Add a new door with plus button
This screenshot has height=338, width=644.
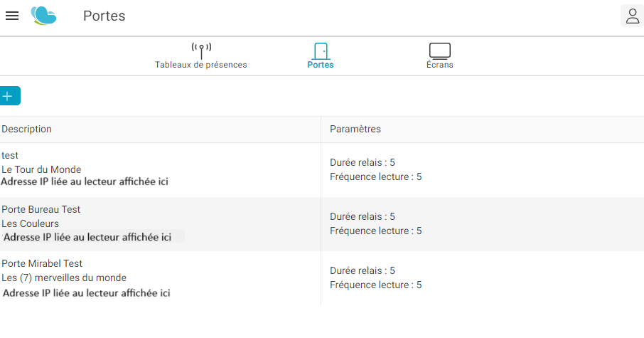pyautogui.click(x=9, y=96)
